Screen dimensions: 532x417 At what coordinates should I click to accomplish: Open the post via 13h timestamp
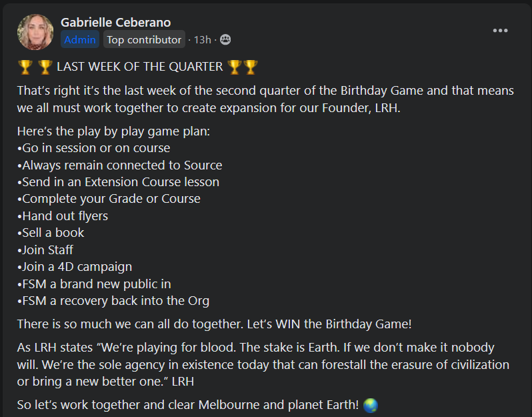click(202, 40)
